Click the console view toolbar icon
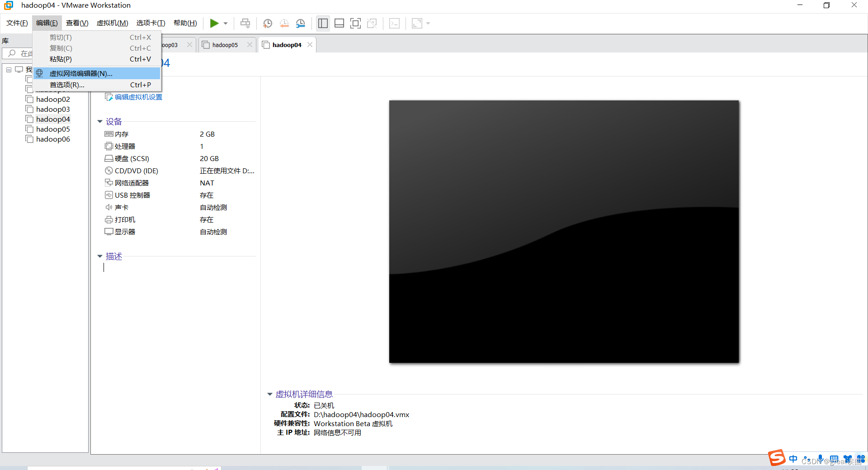Screen dimensions: 868x470 click(x=394, y=23)
